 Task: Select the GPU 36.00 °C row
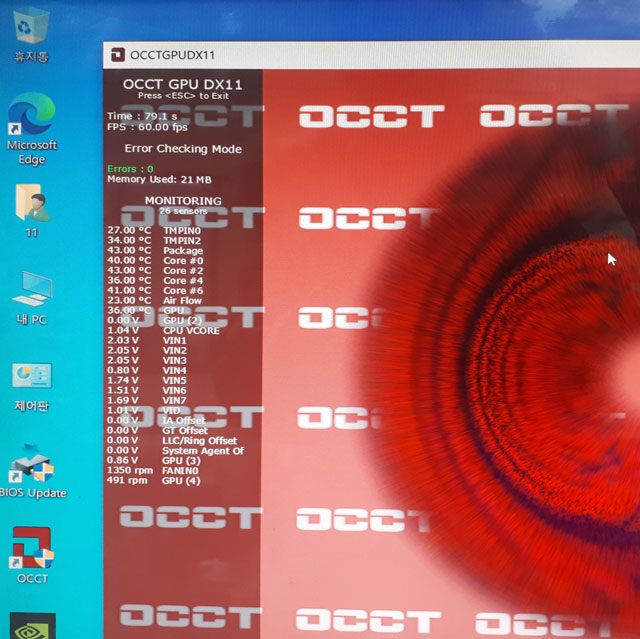tap(146, 311)
